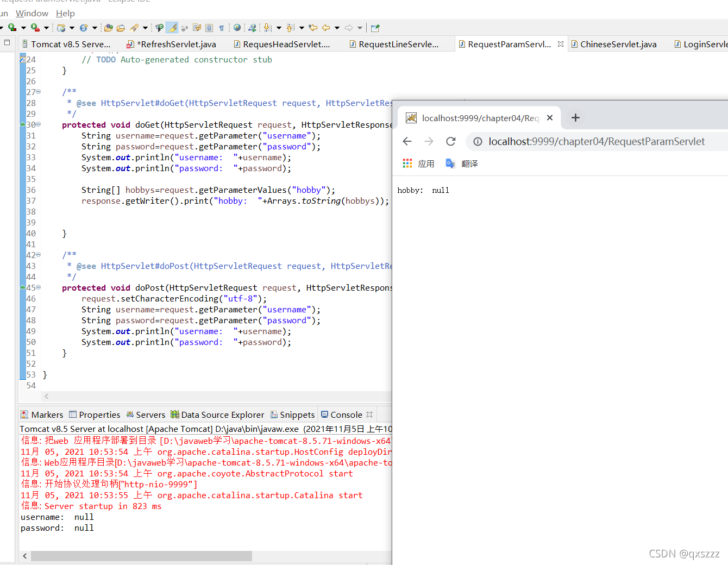The width and height of the screenshot is (728, 565).
Task: Open the Web Browser globe icon
Action: coord(237,28)
